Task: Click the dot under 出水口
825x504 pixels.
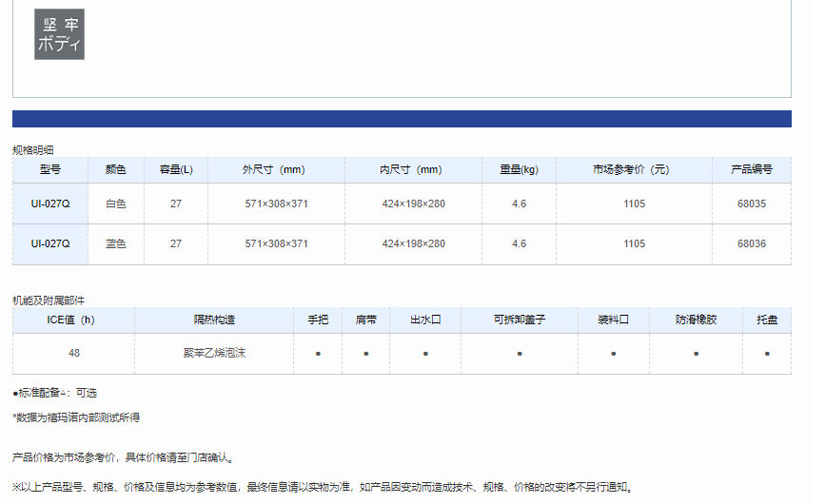Action: click(x=425, y=354)
